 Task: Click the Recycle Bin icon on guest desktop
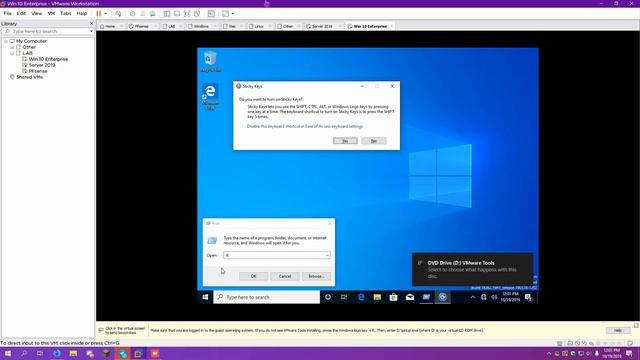[210, 62]
